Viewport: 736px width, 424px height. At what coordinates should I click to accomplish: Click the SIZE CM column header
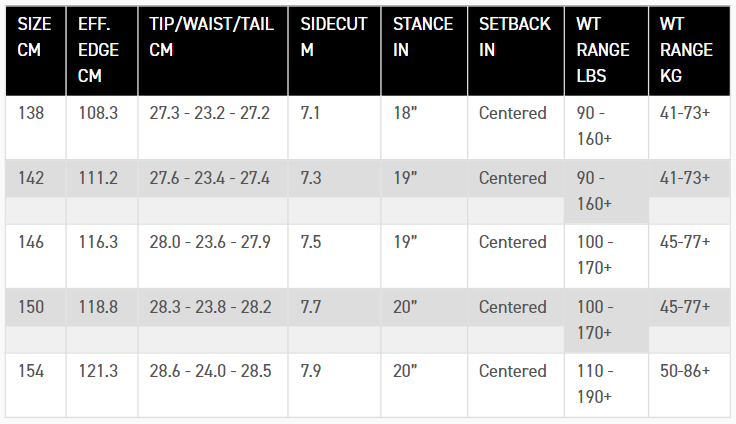tap(35, 36)
